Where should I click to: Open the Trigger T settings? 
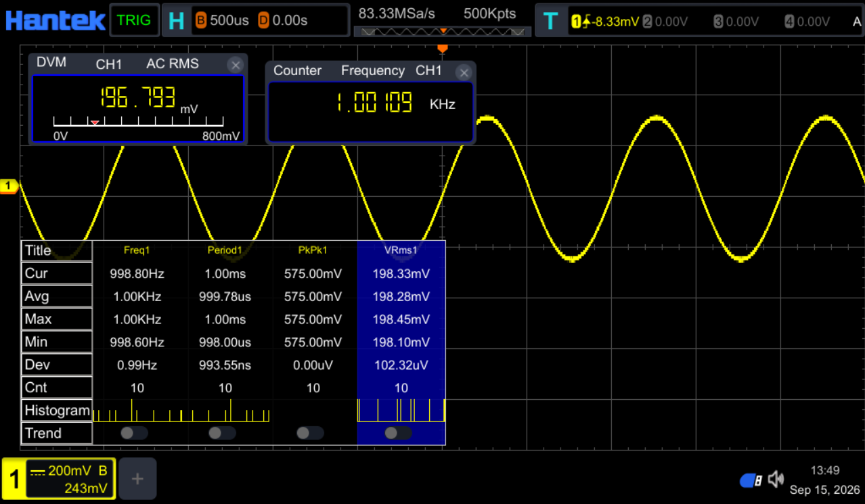pos(550,21)
